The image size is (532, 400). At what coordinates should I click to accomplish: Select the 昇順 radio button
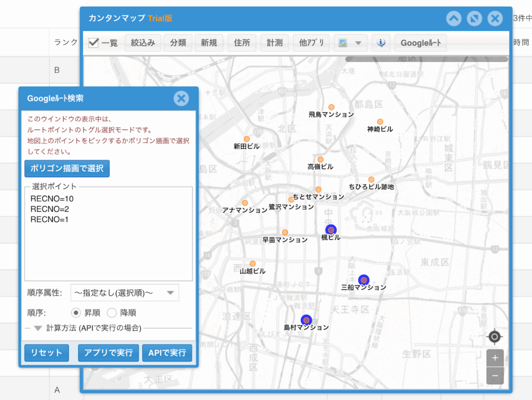click(76, 313)
